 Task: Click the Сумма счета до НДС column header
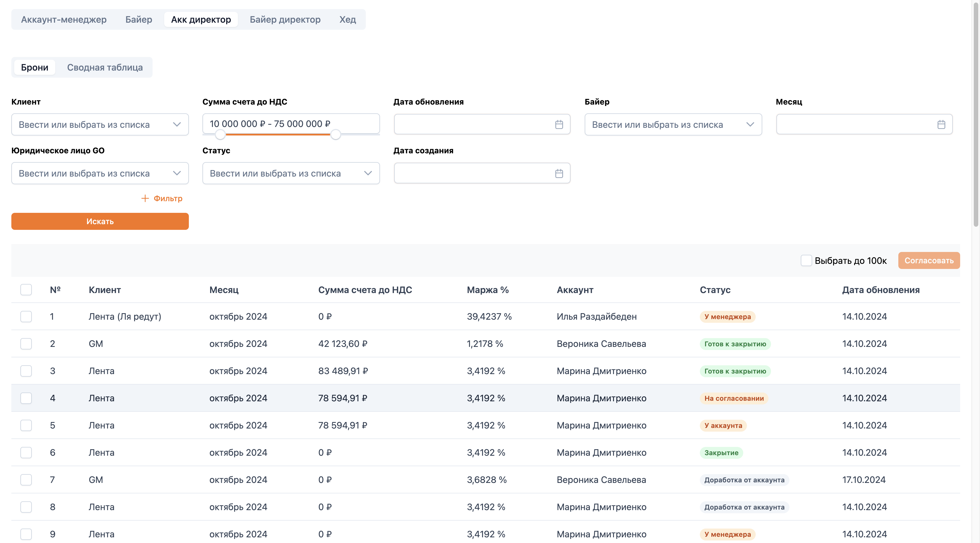(x=365, y=290)
